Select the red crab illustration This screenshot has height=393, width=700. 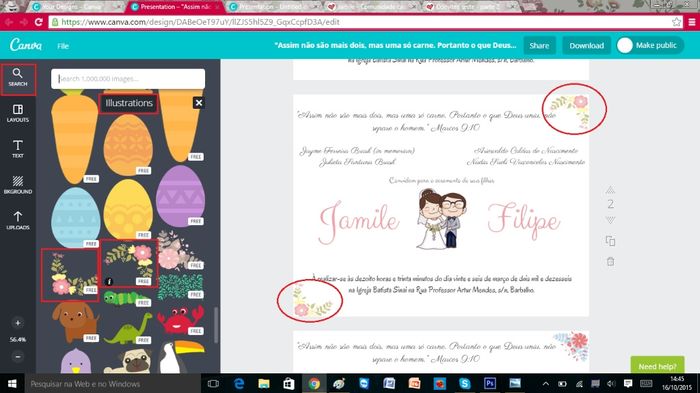[180, 320]
